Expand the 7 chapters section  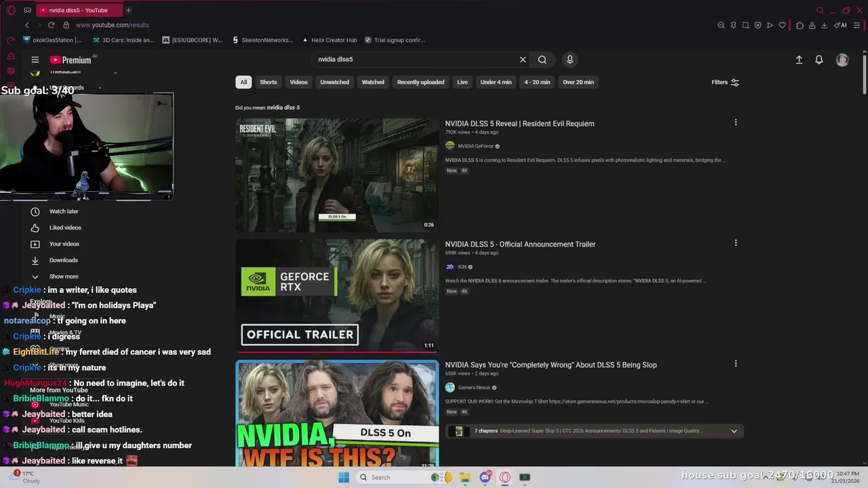734,431
